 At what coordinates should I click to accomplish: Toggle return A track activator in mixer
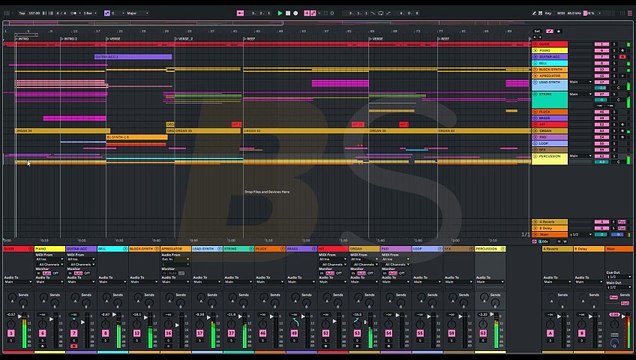(550, 333)
